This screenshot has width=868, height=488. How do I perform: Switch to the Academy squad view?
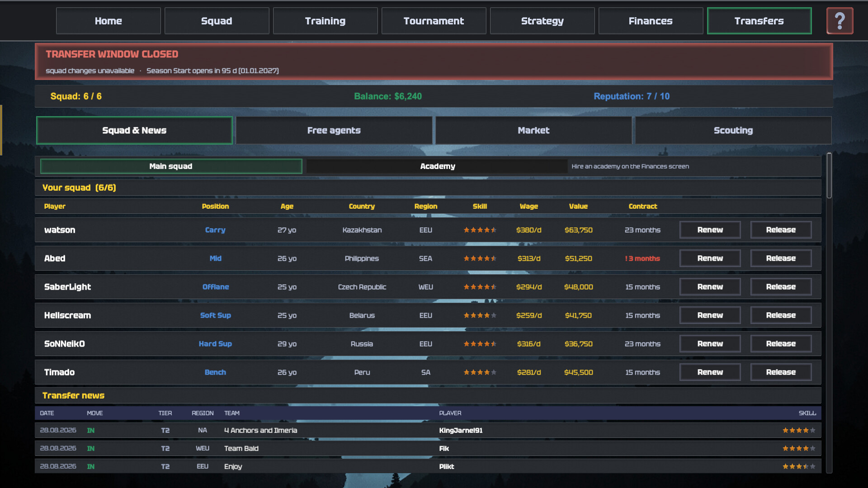(x=437, y=166)
